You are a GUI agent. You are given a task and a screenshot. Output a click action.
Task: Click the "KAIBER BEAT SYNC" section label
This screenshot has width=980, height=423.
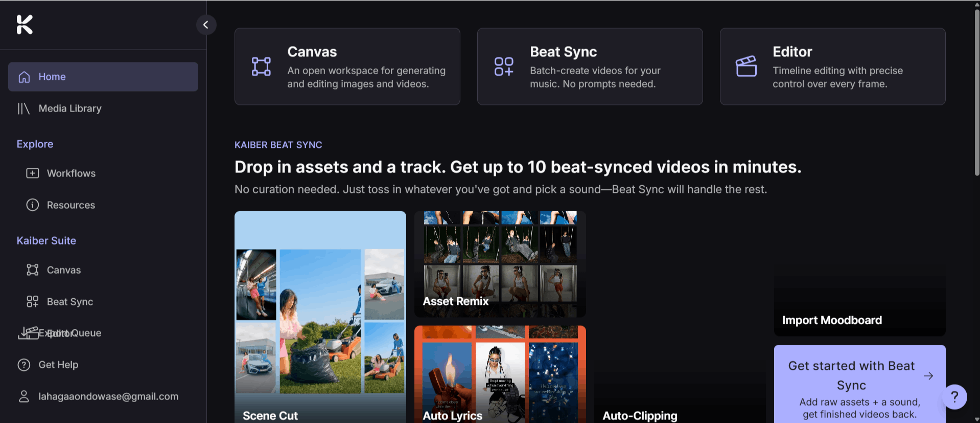tap(278, 145)
